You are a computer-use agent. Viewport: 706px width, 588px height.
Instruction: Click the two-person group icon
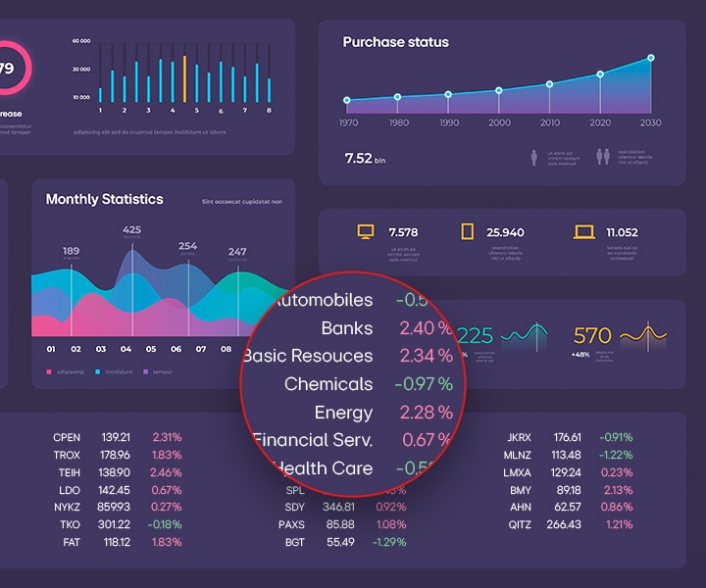point(603,157)
